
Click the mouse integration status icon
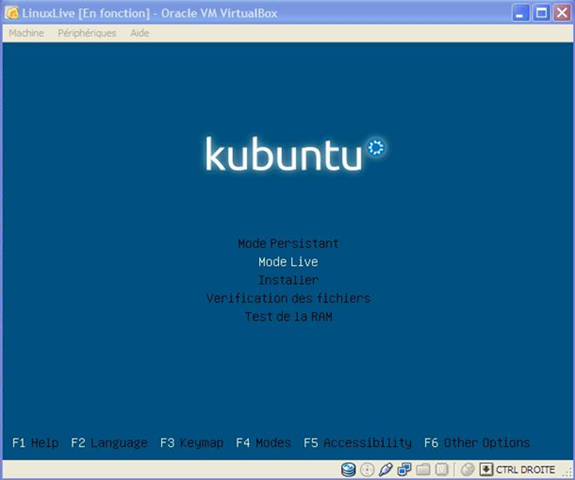tap(468, 469)
